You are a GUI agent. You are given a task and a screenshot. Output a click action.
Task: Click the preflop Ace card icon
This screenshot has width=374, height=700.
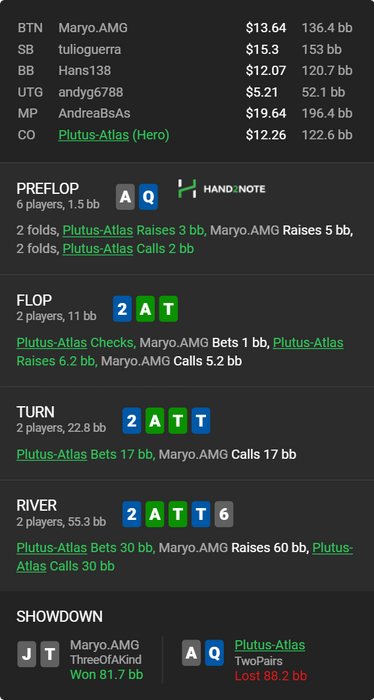click(x=125, y=197)
